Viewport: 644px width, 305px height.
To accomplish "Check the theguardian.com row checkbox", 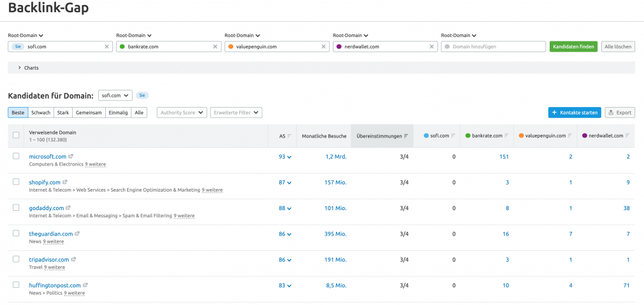I will [x=16, y=233].
